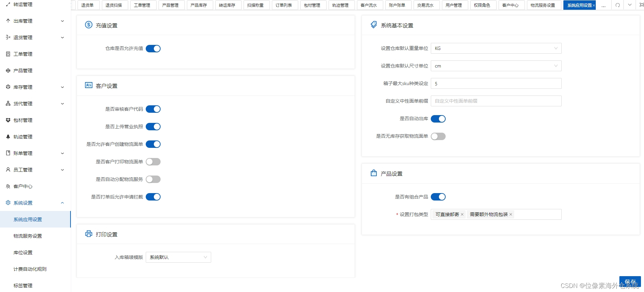
Task: Click the refresh icon in tab bar
Action: pos(618,5)
